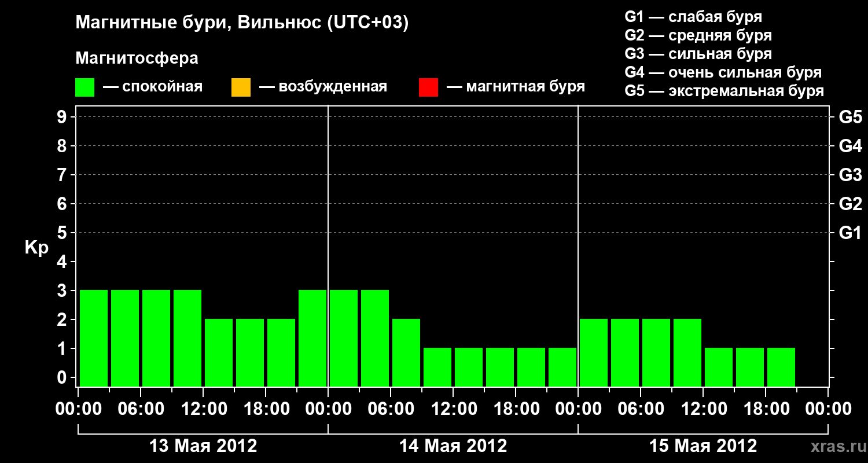Click 'G2 — средняя буря' legend line

(x=698, y=35)
